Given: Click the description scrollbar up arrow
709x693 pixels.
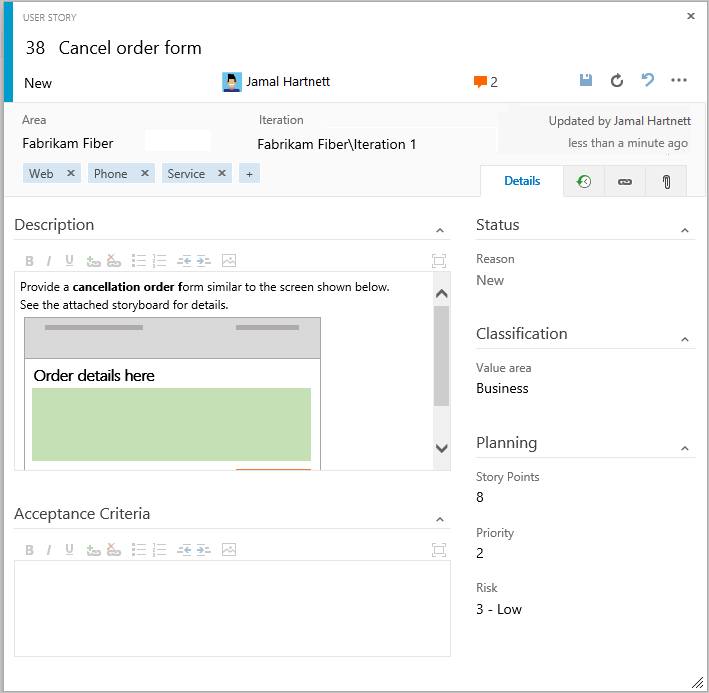Looking at the screenshot, I should 441,293.
